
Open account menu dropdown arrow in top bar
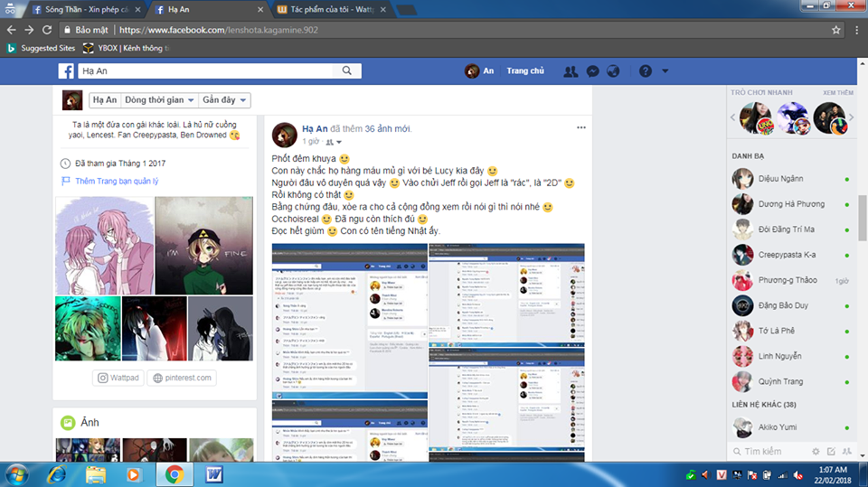point(665,71)
